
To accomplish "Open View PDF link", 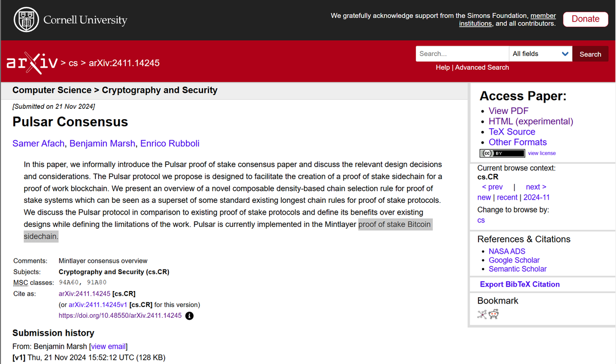I will click(508, 111).
